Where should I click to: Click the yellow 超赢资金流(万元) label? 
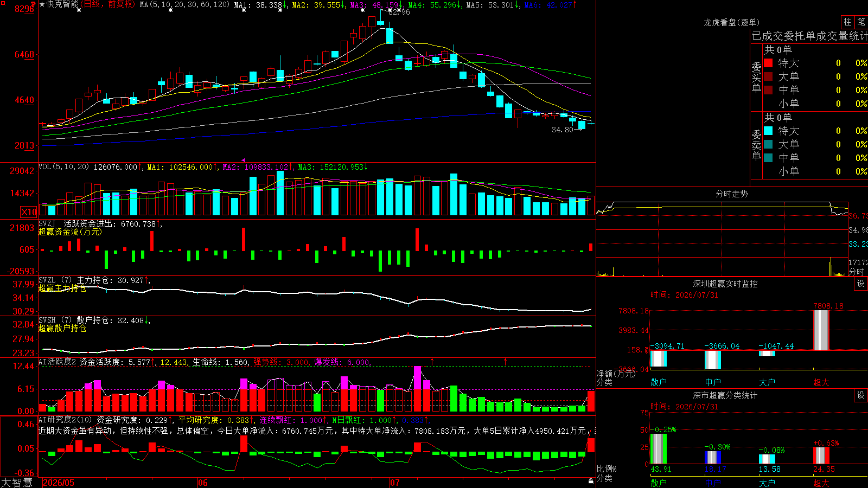pos(70,232)
